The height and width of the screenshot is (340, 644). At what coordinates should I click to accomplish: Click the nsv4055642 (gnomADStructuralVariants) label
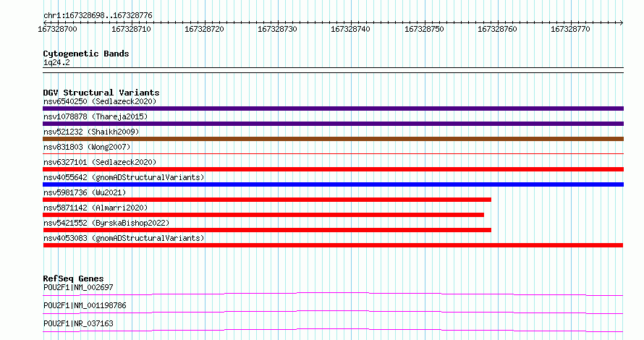click(124, 177)
